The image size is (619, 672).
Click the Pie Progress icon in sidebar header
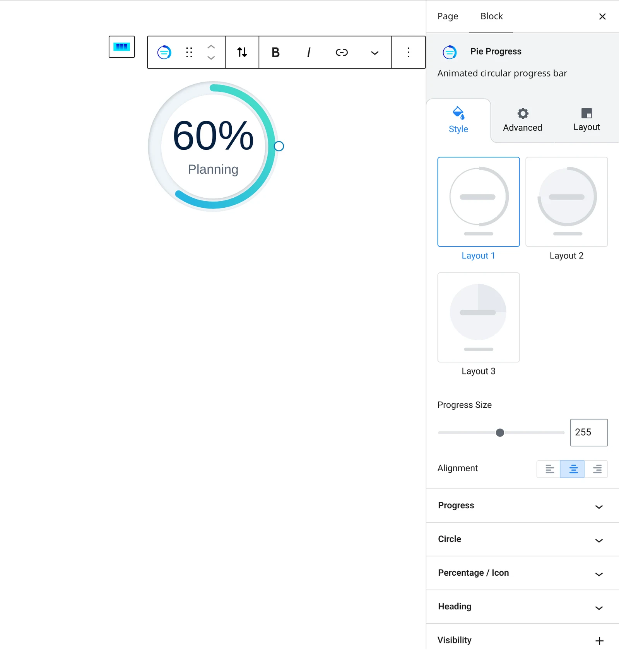(450, 52)
